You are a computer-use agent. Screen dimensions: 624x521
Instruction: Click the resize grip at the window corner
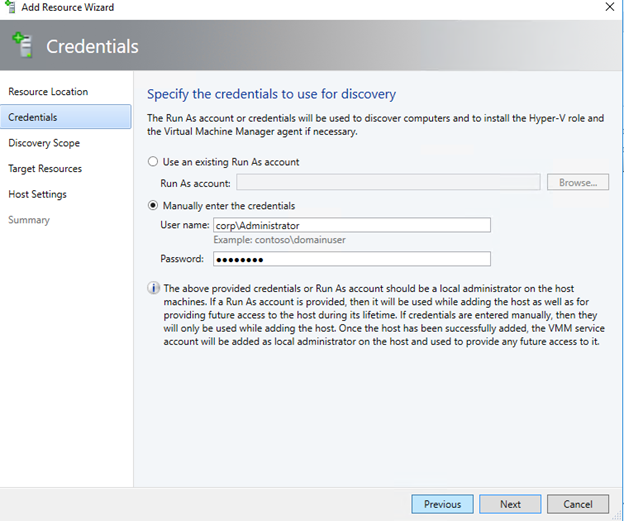pos(618,517)
